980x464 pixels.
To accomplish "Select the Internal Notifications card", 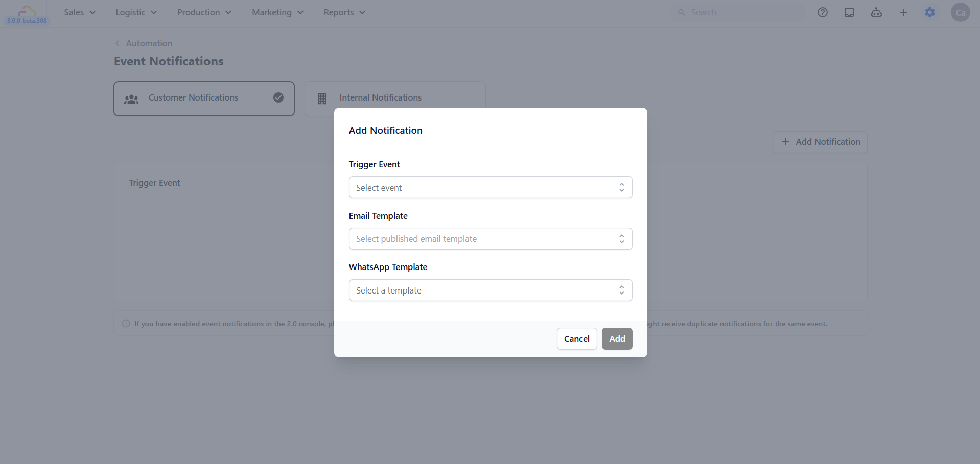I will 394,97.
